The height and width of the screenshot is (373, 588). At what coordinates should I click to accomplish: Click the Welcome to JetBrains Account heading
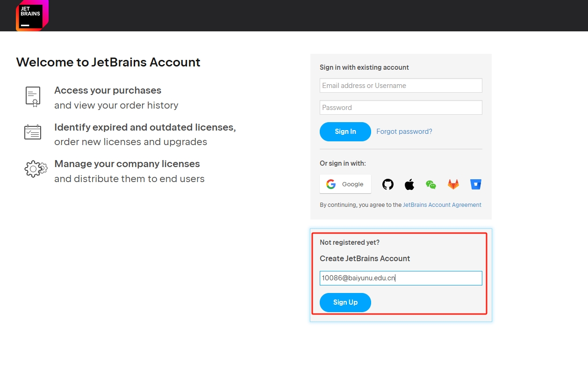coord(108,62)
